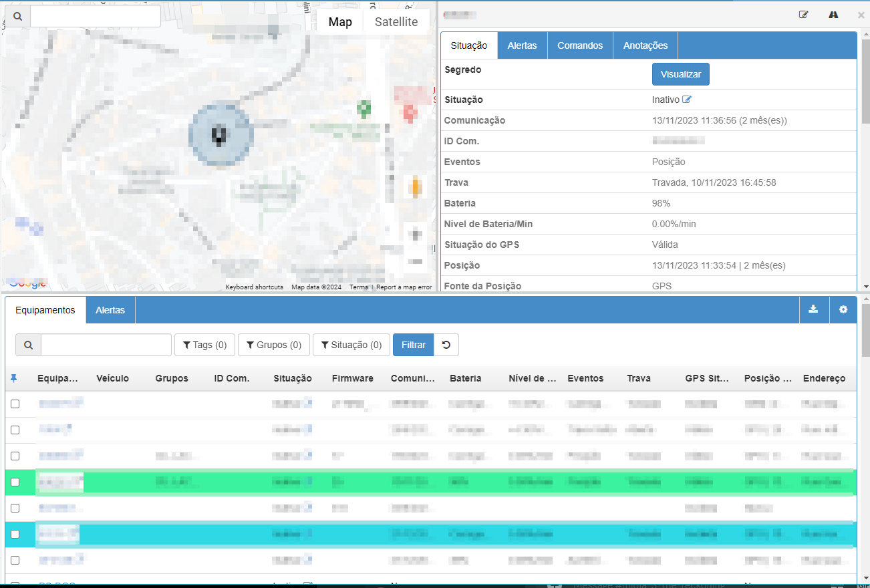Sort by the Comuni... column header
This screenshot has width=870, height=588.
coord(412,378)
